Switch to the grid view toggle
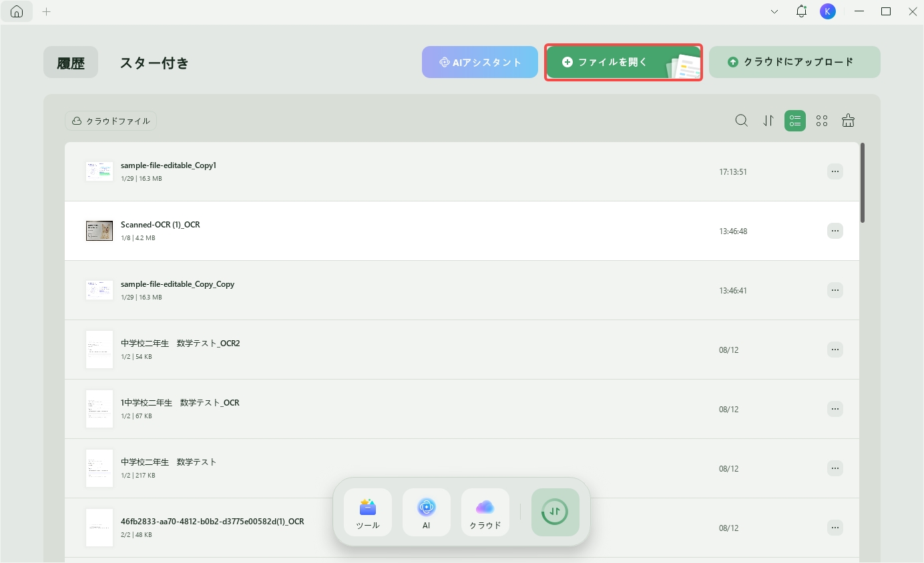 point(822,121)
